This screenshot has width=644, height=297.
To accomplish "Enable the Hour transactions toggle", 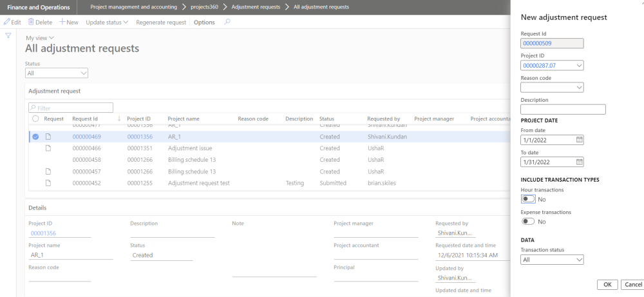I will [x=528, y=199].
